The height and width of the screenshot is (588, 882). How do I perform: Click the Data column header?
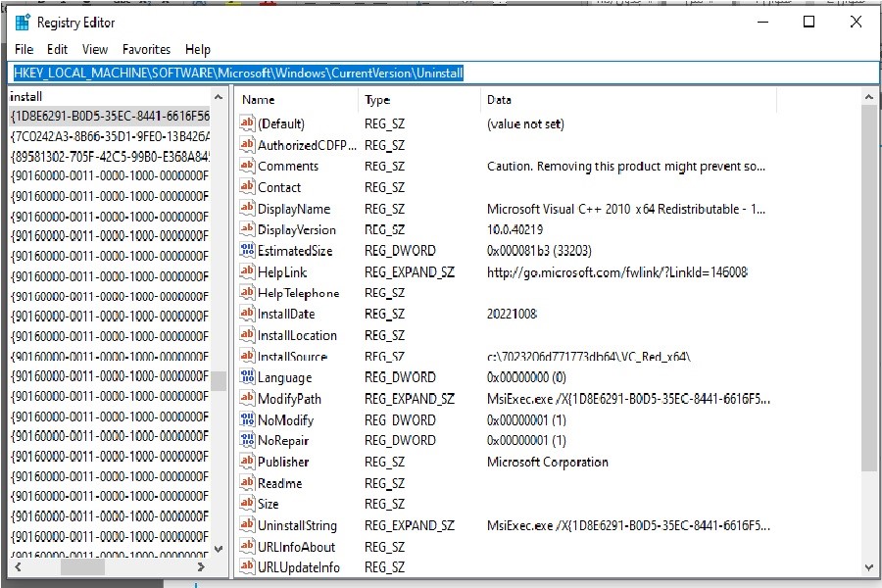pyautogui.click(x=499, y=100)
